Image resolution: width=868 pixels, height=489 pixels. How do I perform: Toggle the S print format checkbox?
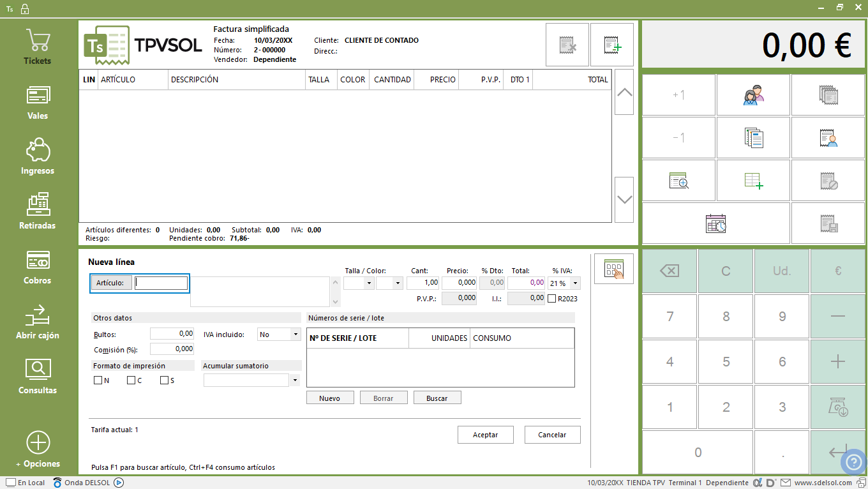click(x=164, y=380)
